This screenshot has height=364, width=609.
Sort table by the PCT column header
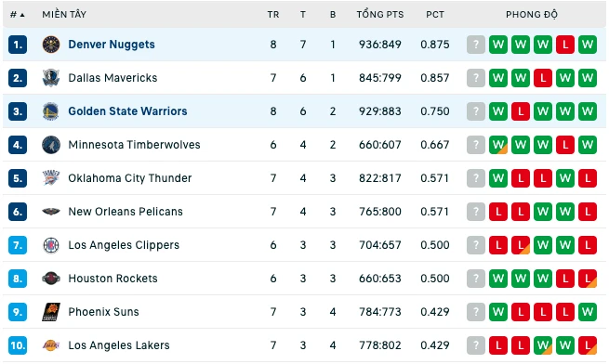tap(435, 15)
